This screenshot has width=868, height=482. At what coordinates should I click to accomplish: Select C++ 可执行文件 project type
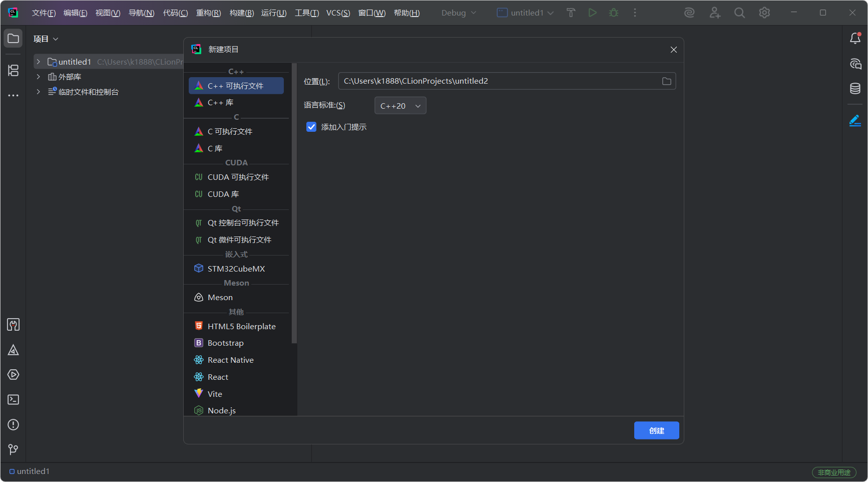pos(236,86)
